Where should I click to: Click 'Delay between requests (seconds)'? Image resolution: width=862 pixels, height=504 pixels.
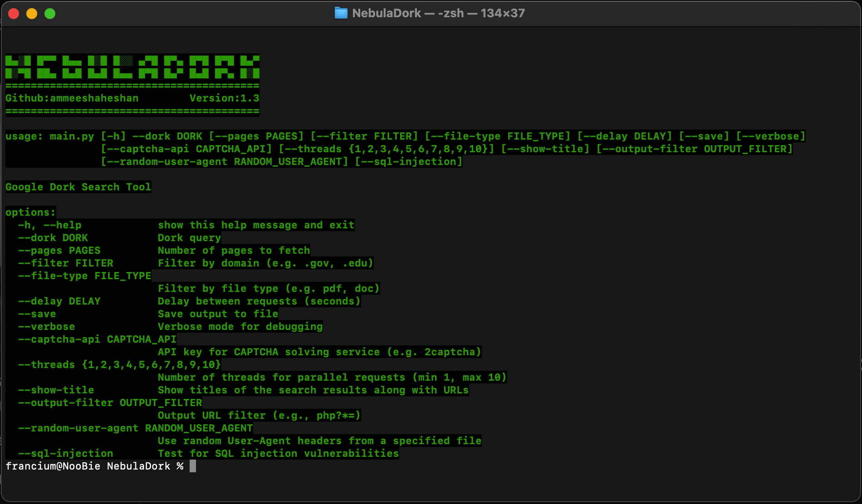pos(260,301)
